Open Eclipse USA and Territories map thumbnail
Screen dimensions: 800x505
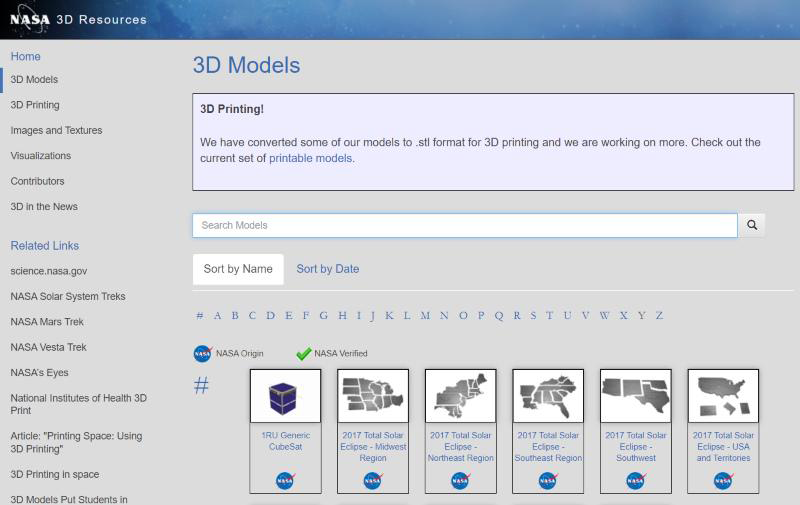723,396
